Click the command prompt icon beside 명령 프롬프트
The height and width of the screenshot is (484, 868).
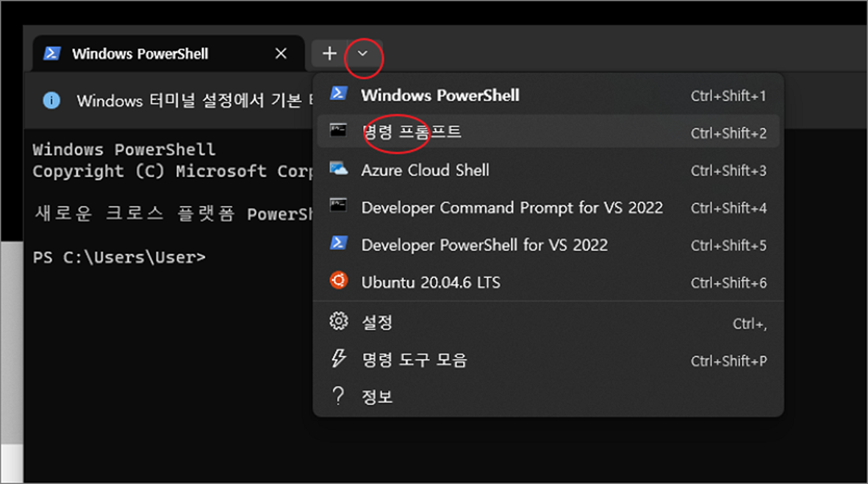tap(338, 130)
